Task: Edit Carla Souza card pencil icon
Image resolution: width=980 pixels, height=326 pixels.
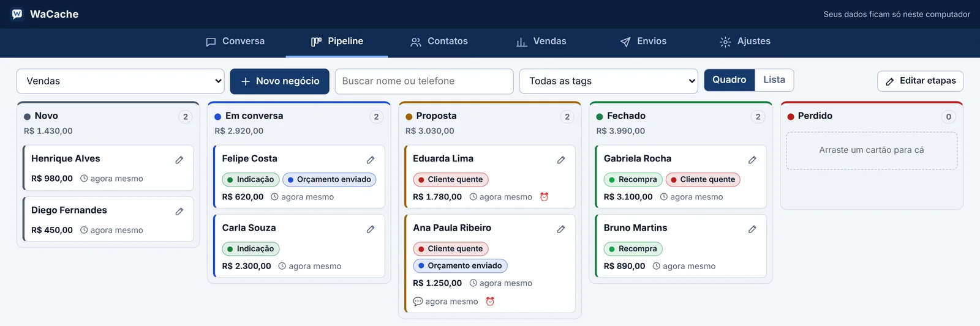Action: pyautogui.click(x=371, y=229)
